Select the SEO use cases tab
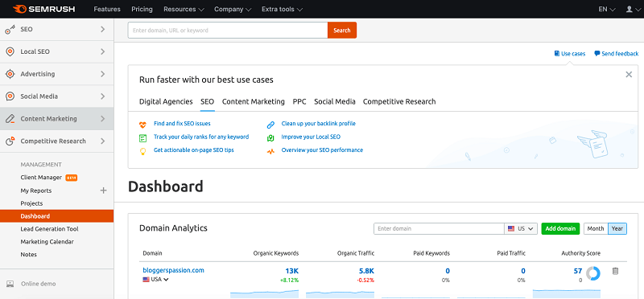 [208, 102]
